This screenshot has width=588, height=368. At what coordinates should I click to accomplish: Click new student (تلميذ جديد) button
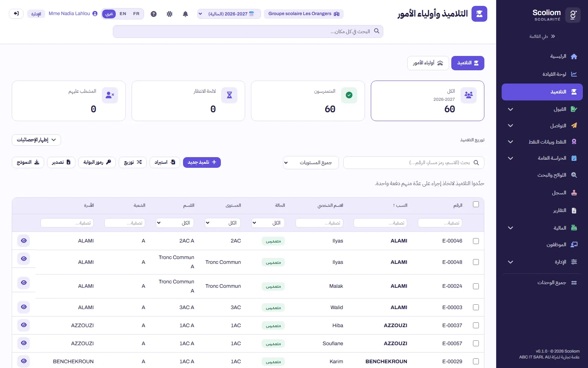point(202,162)
